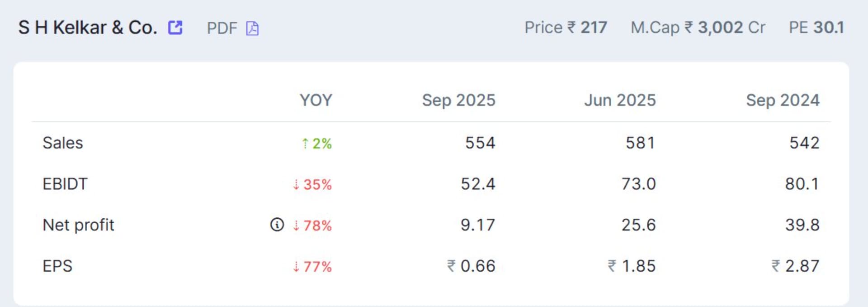Select the Jun 2025 column header

point(619,100)
